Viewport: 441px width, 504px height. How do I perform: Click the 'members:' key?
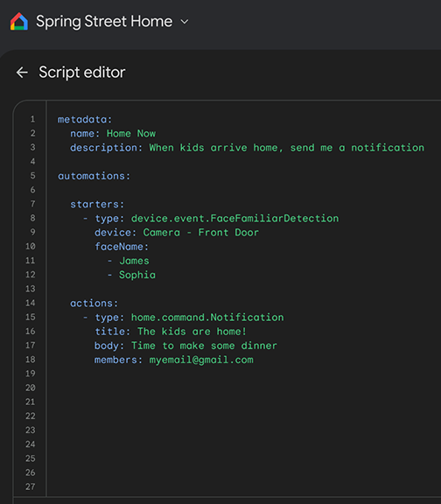tap(118, 360)
